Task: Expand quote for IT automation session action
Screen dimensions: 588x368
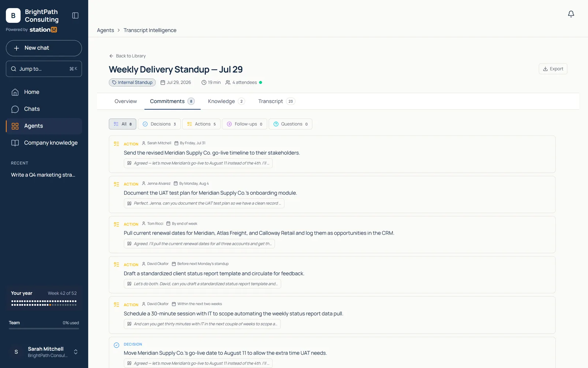Action: click(x=202, y=324)
